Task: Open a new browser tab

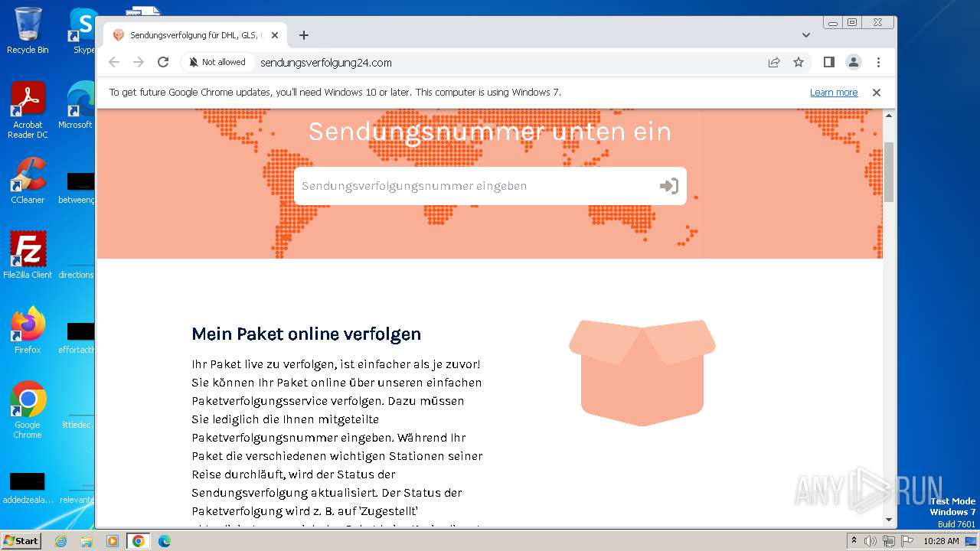Action: coord(304,35)
